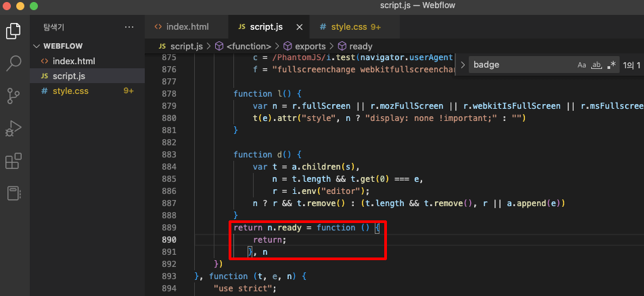Open the notebook icon in activity bar
Image resolution: width=644 pixels, height=296 pixels.
(x=14, y=193)
